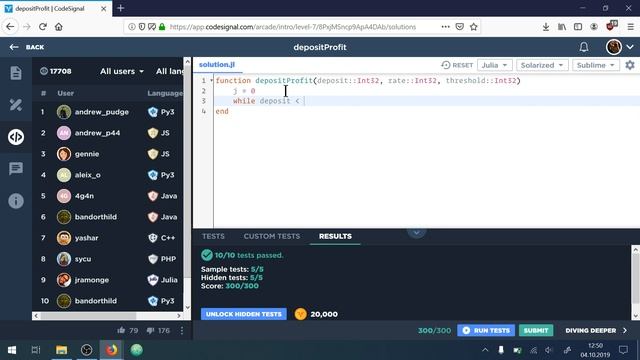Open Firefox downloads arrow icon

point(546,27)
